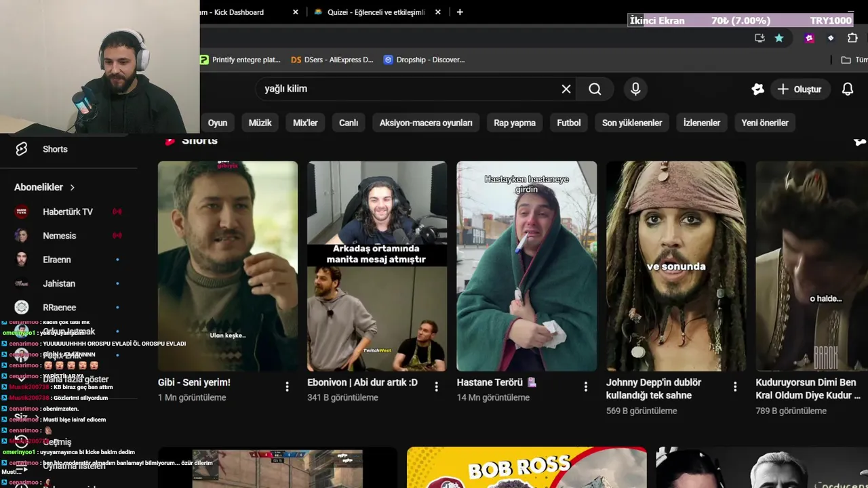Select the Oyun filter chip
Viewport: 868px width, 488px height.
218,123
